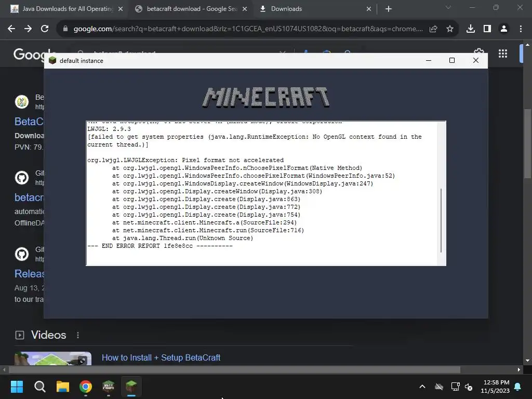
Task: Open OneDrive cloud tray icon
Action: tap(438, 387)
